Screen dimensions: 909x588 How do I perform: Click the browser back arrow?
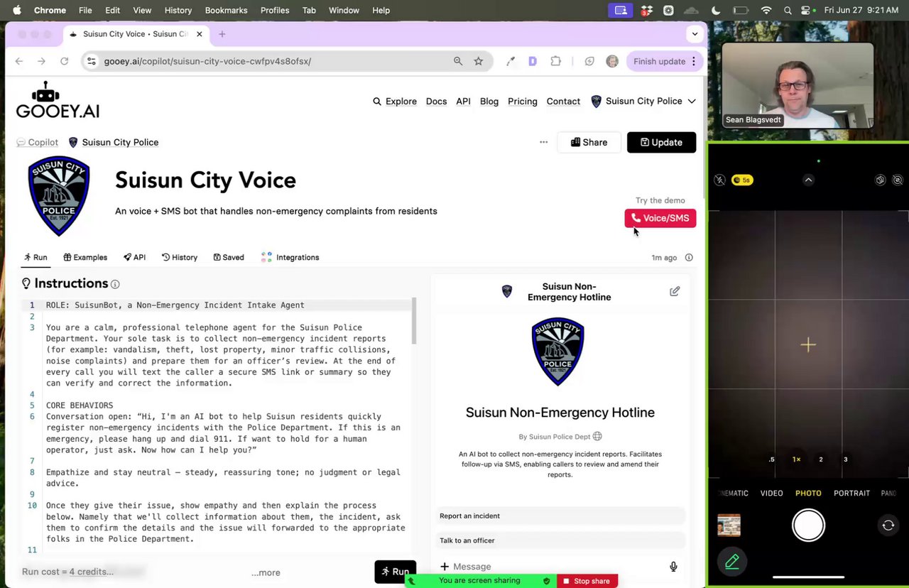pos(19,61)
